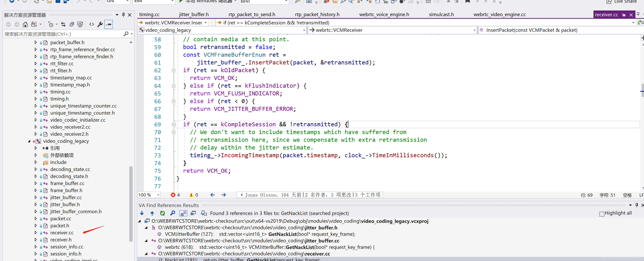Image resolution: width=644 pixels, height=261 pixels.
Task: Toggle the highlighted references display option
Action: [x=183, y=213]
